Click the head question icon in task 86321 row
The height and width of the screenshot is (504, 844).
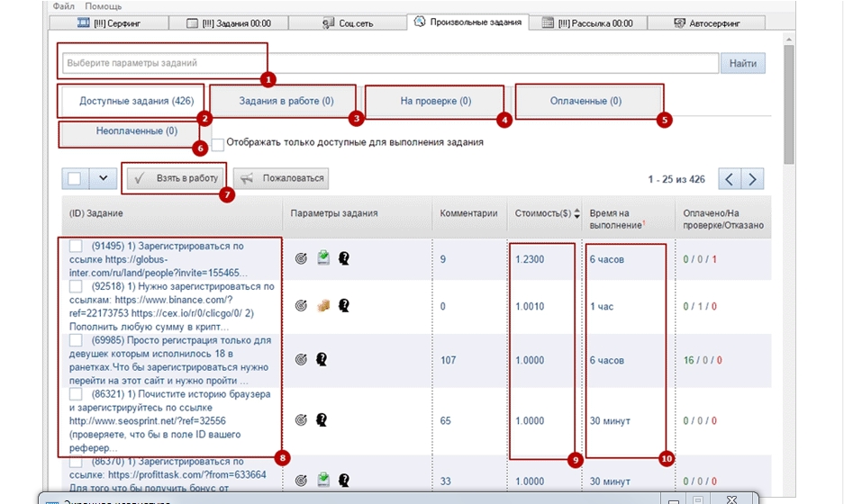[322, 420]
